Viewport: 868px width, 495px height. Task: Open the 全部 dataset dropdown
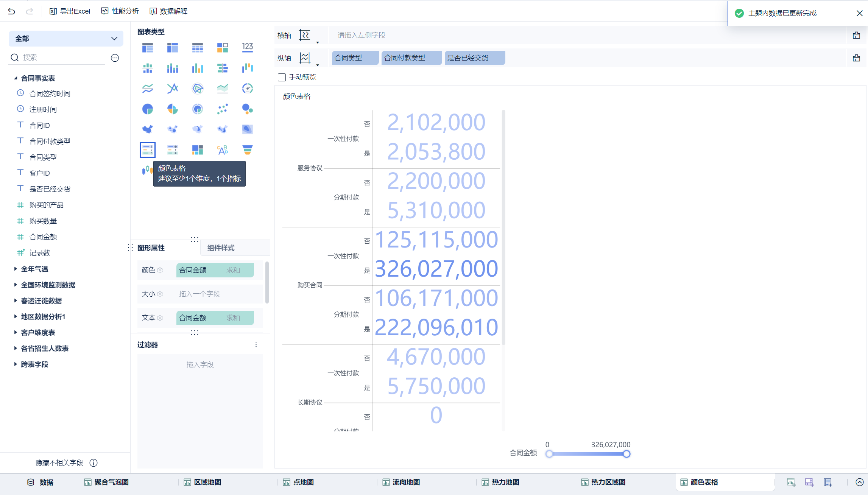tap(66, 39)
